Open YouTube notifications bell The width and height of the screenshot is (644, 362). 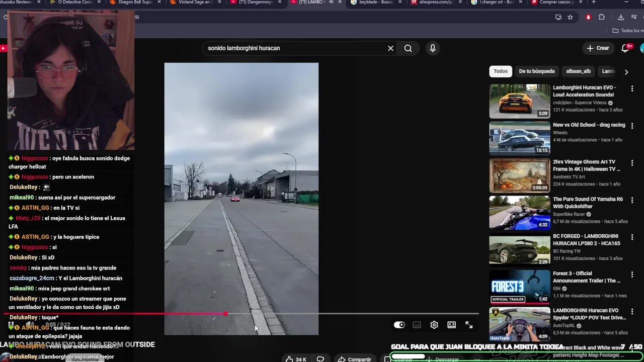[x=625, y=48]
